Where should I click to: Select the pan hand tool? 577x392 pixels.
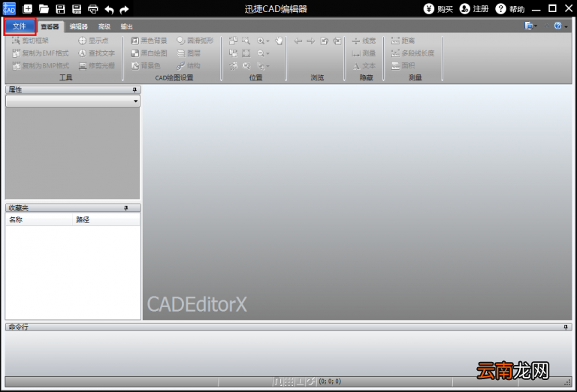[x=279, y=41]
